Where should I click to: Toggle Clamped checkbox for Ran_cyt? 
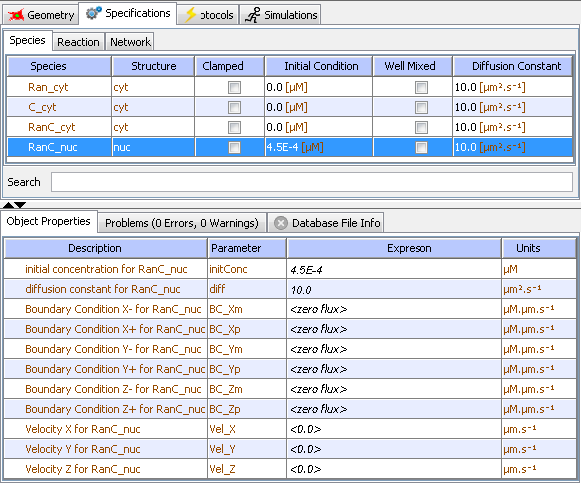pos(234,87)
